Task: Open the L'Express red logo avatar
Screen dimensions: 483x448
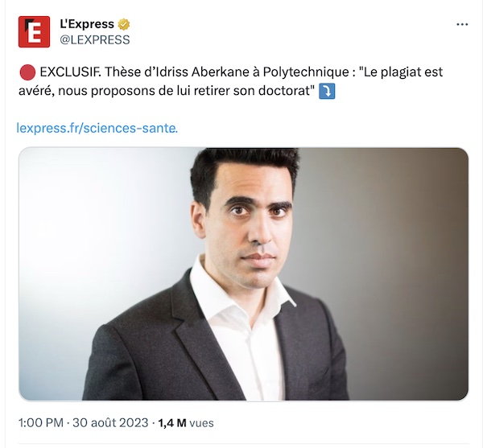Action: [x=34, y=31]
